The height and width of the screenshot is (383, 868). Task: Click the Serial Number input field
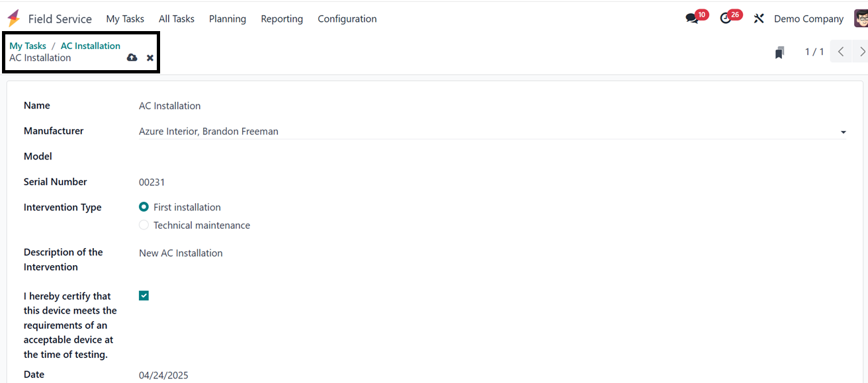tap(490, 182)
